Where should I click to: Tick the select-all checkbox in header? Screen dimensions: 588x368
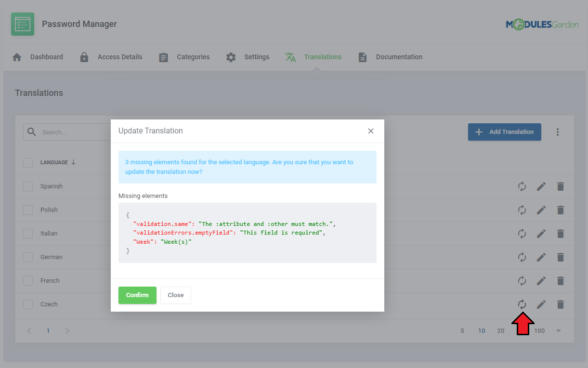point(28,163)
